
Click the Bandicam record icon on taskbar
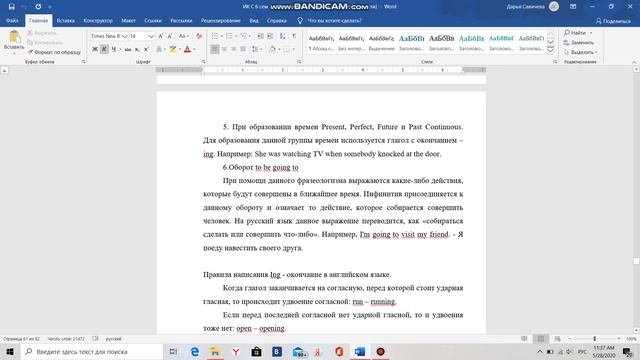380,351
